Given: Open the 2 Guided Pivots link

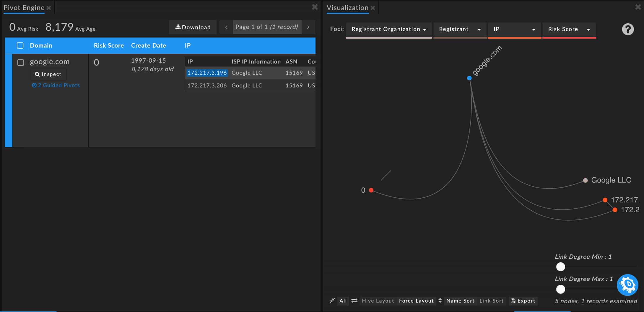Looking at the screenshot, I should click(56, 85).
